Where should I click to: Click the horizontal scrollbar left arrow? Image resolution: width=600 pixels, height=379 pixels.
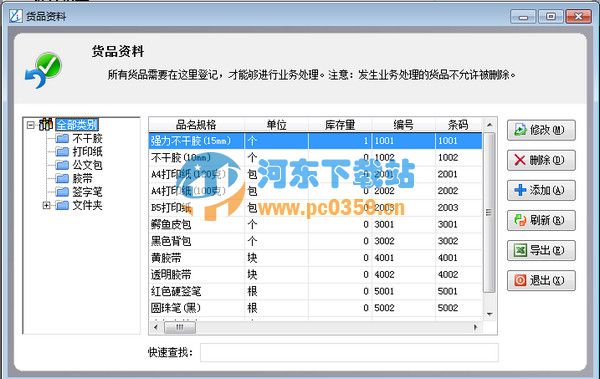[155, 327]
